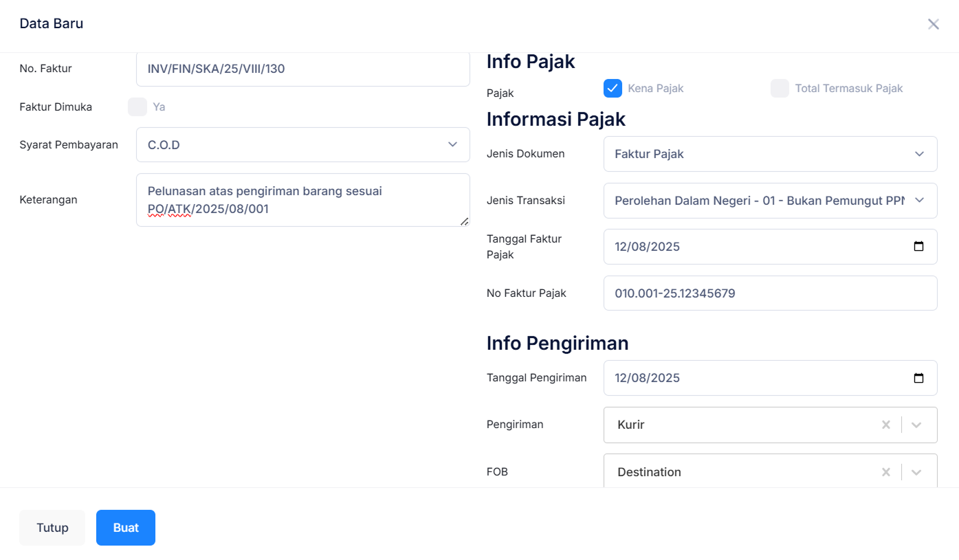The height and width of the screenshot is (560, 959).
Task: Expand the FOB dropdown
Action: (916, 472)
